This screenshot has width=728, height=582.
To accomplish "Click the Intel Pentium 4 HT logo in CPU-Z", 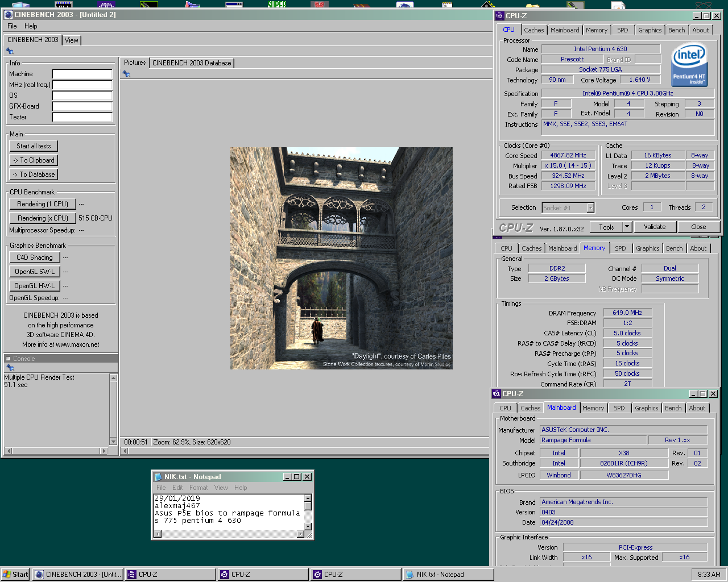I will (689, 65).
